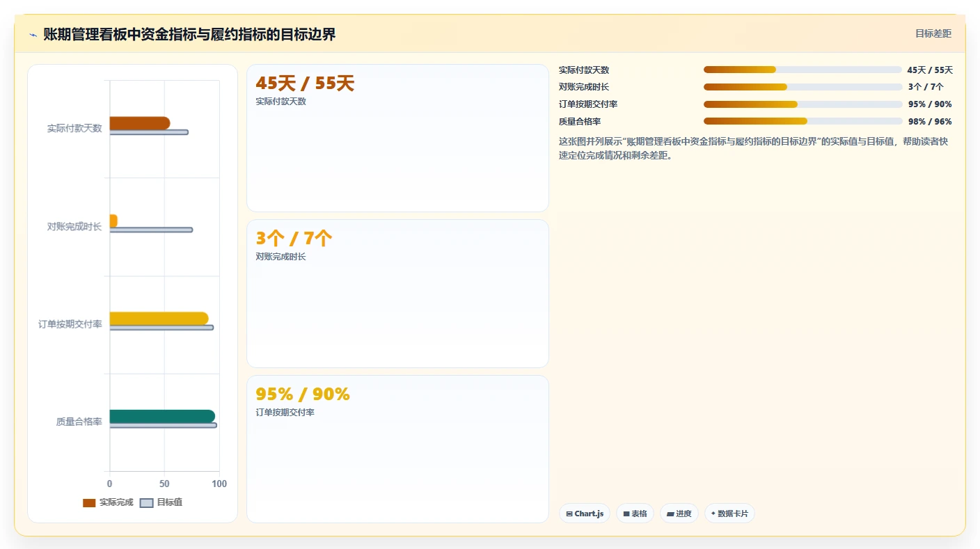Click the 3个 / 7个 value in progress list
Screen dimensions: 980x549
coord(926,87)
